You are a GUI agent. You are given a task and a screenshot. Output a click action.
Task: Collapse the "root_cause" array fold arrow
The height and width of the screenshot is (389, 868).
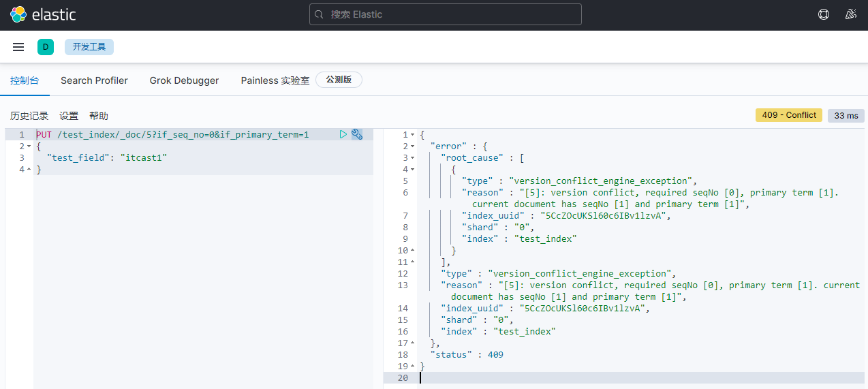[x=412, y=158]
